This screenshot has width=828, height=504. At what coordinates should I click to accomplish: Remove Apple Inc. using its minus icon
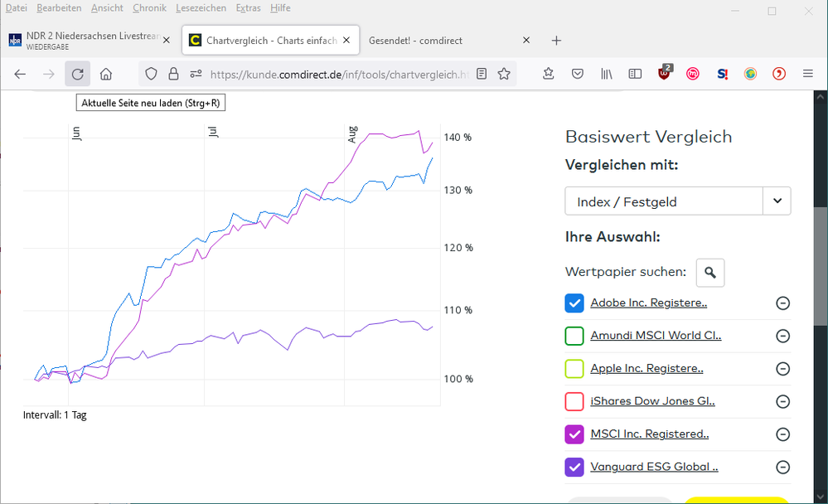(x=782, y=369)
